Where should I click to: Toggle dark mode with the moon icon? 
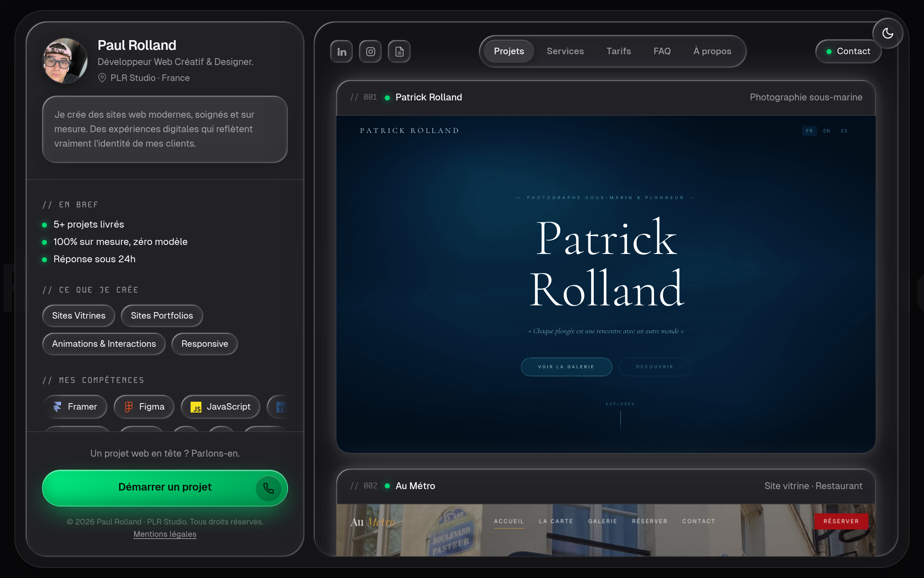pyautogui.click(x=888, y=33)
